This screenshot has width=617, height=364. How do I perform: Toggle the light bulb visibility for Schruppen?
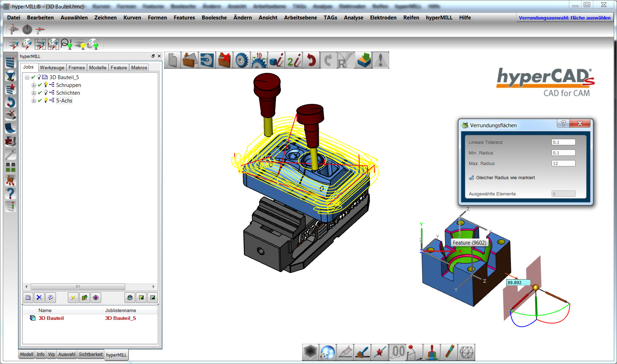click(46, 85)
